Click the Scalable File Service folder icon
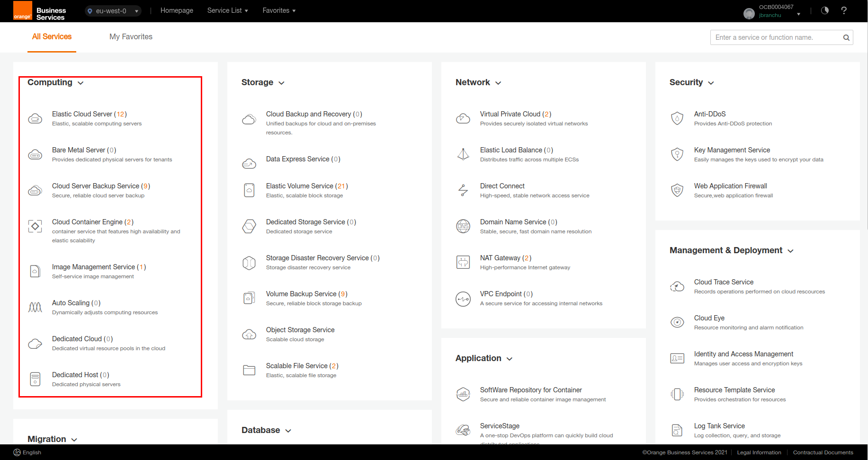 click(249, 370)
